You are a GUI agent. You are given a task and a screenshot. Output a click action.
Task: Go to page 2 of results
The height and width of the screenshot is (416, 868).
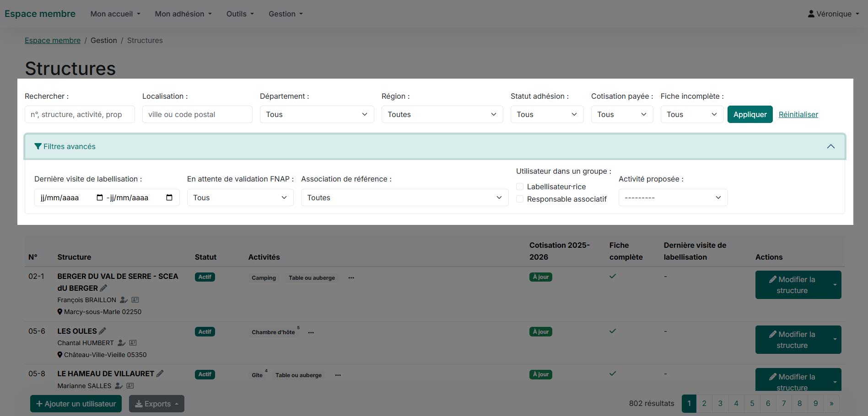point(704,403)
